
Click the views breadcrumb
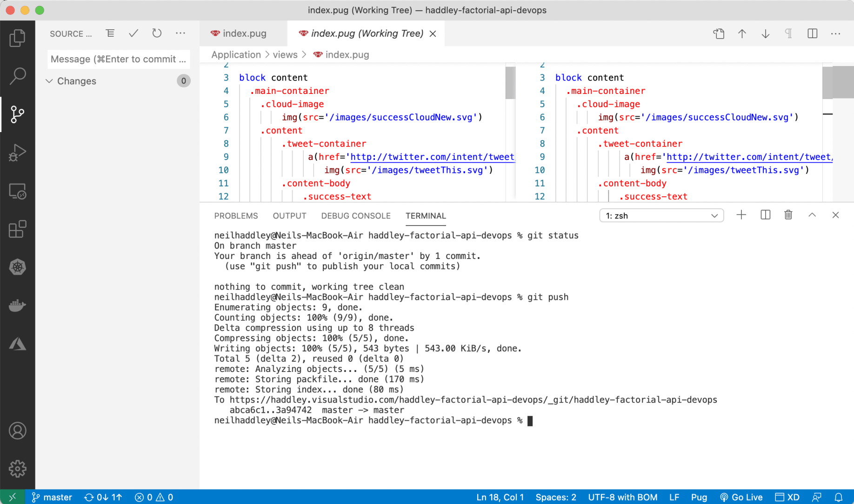(x=285, y=54)
